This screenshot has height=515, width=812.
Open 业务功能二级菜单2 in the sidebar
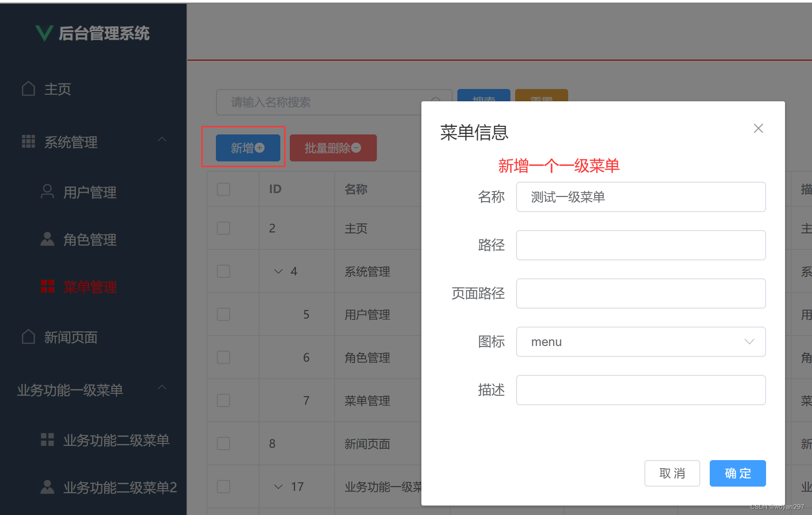click(x=120, y=487)
